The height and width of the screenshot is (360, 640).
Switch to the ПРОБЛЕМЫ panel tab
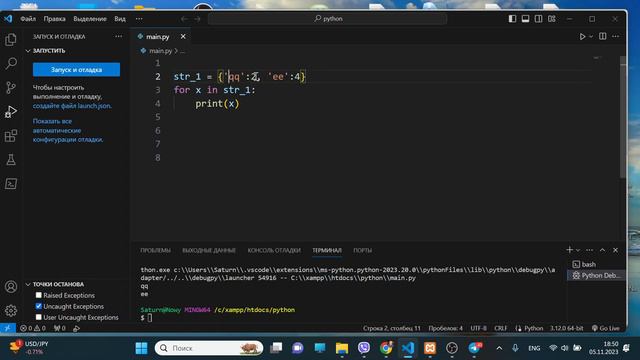(x=156, y=250)
